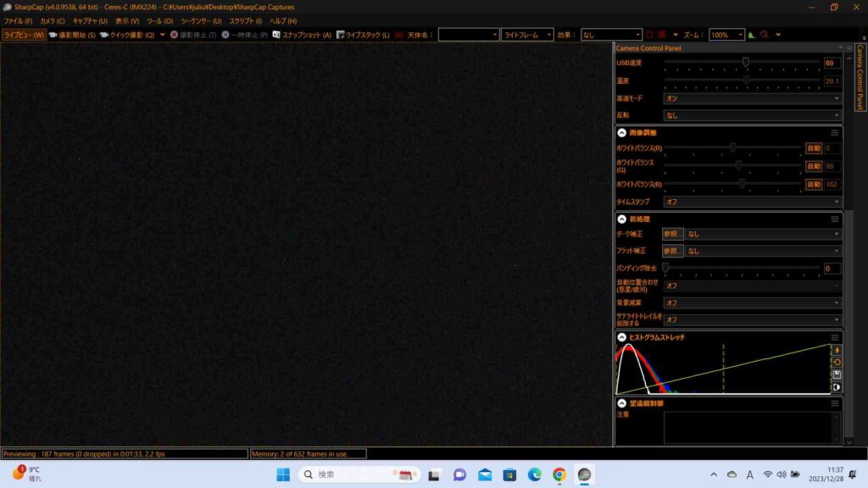868x488 pixels.
Task: Open the 高速モード dropdown
Action: pyautogui.click(x=752, y=98)
